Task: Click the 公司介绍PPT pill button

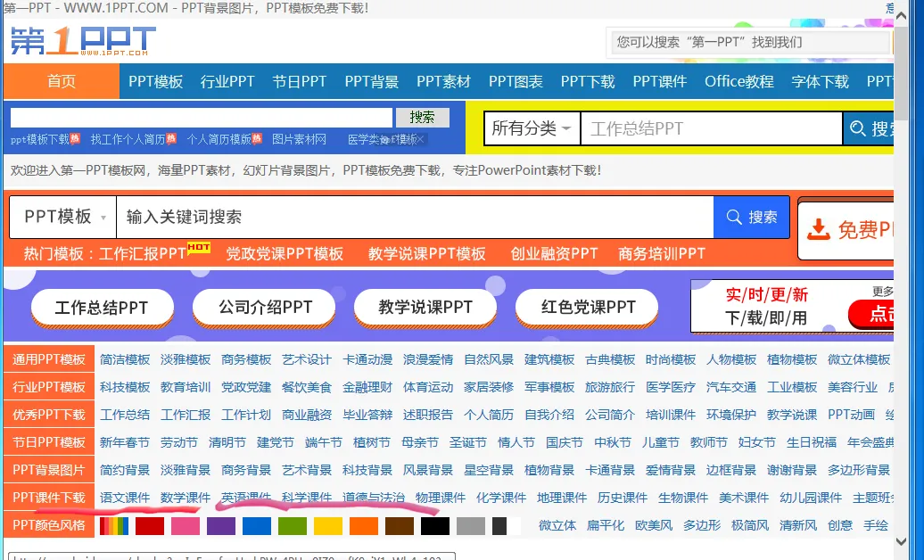Action: pyautogui.click(x=264, y=307)
